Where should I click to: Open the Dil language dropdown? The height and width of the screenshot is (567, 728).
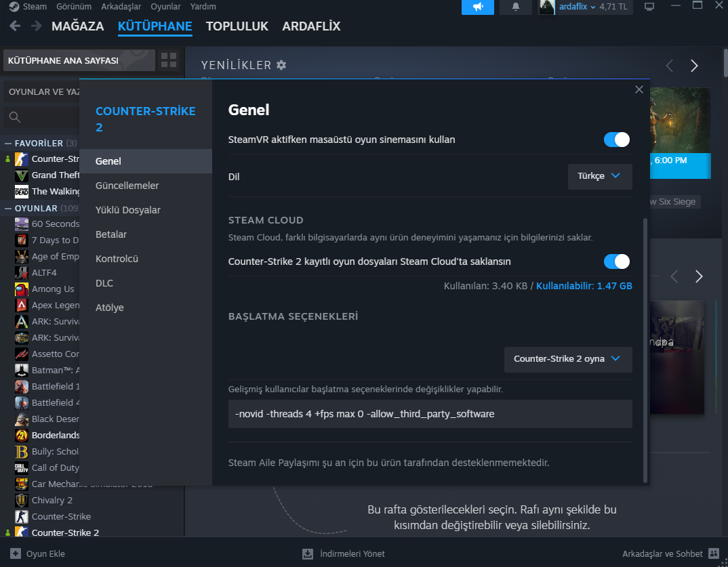pos(600,176)
